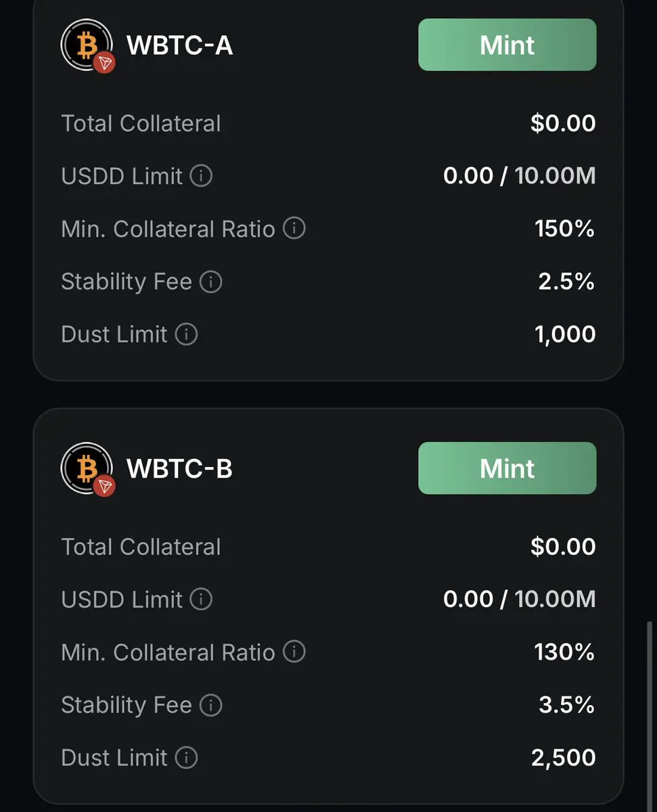Screen dimensions: 657x812
Task: Click the WBTC-B Bitcoin token icon
Action: (x=86, y=468)
